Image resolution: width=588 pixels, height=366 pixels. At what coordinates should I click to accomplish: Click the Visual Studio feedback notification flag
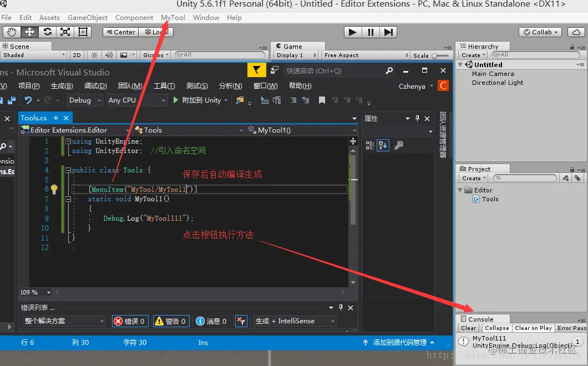point(256,70)
